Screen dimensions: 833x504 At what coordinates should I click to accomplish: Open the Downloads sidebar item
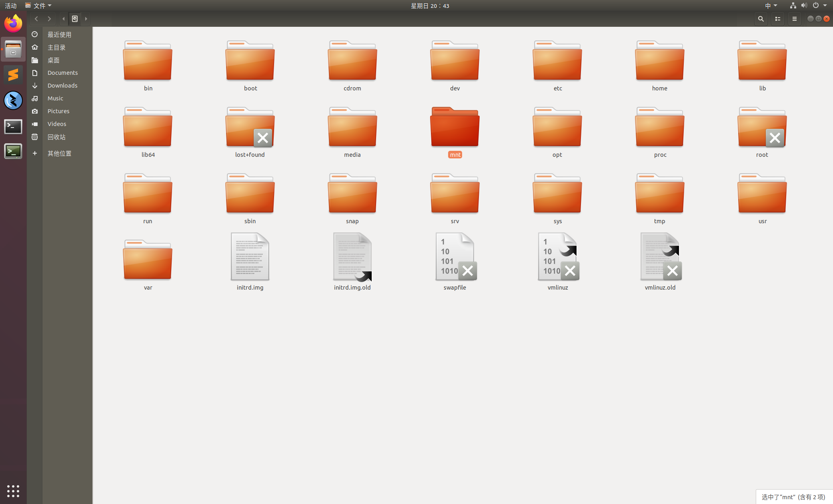(x=62, y=85)
